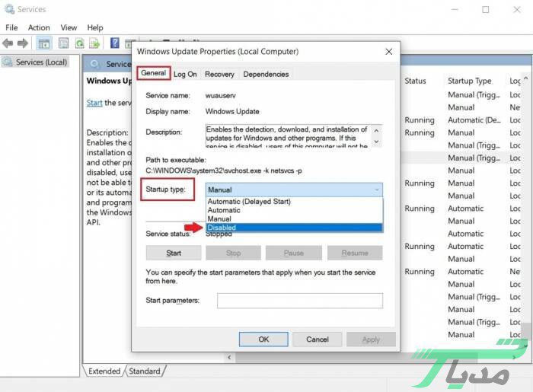The width and height of the screenshot is (533, 392).
Task: Click the Forward arrow toolbar icon
Action: (23, 43)
